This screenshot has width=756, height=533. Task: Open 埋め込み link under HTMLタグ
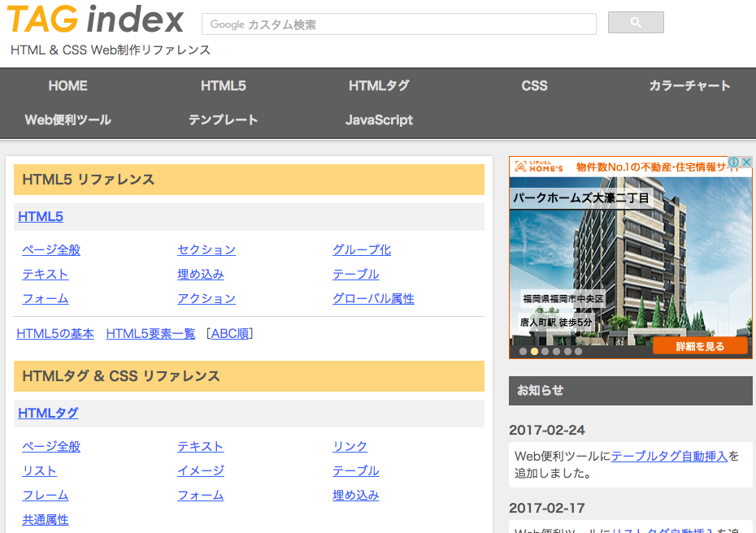click(356, 496)
